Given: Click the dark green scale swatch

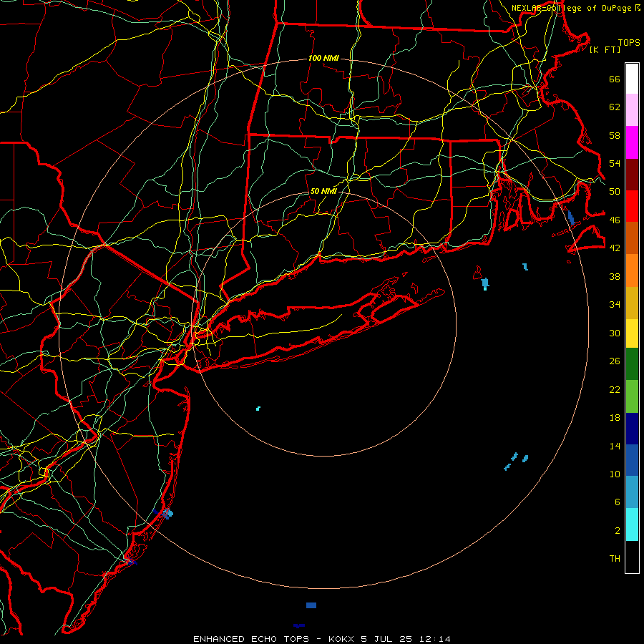Looking at the screenshot, I should pos(632,364).
